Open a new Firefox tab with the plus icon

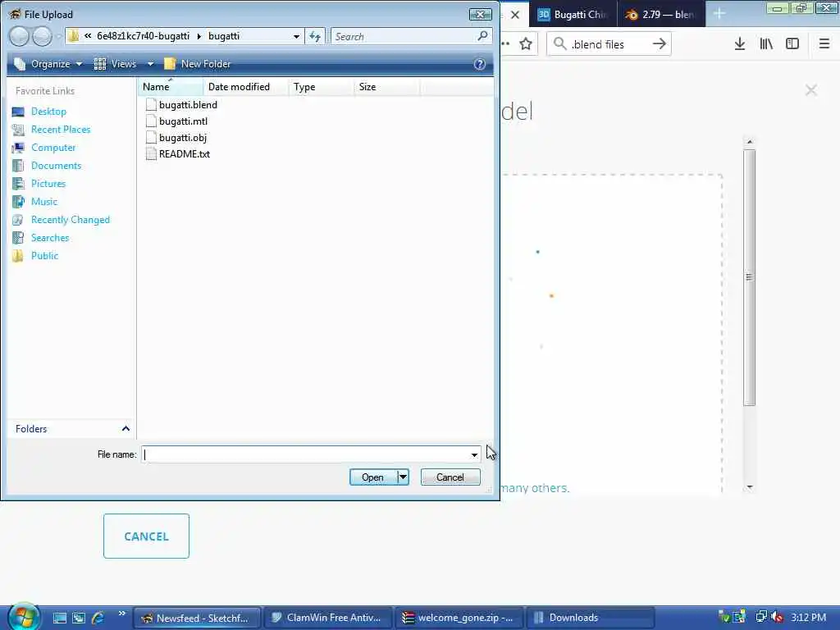pyautogui.click(x=719, y=14)
